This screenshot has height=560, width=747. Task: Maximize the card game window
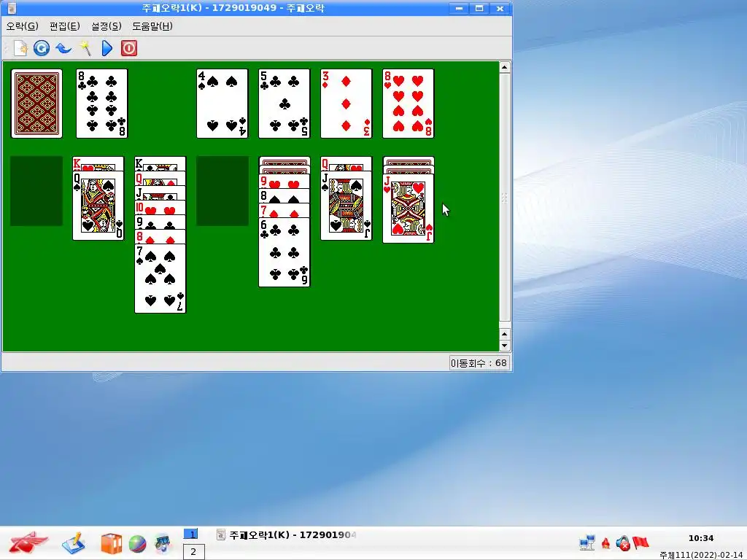pyautogui.click(x=479, y=8)
